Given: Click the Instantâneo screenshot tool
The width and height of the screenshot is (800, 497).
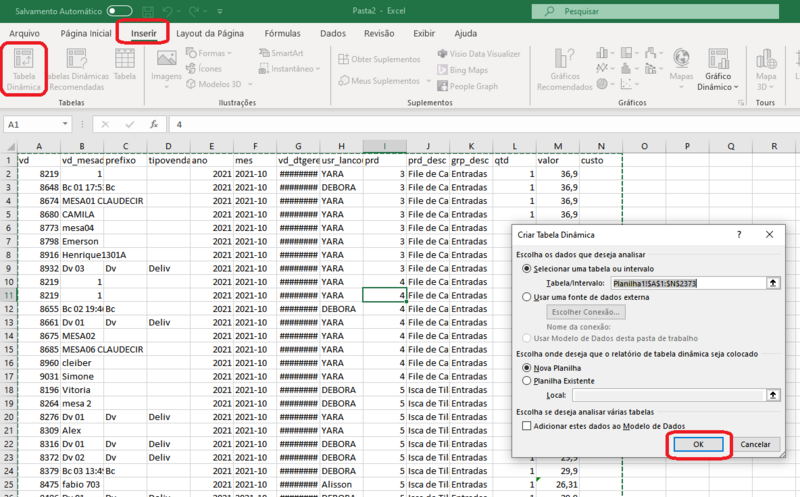Looking at the screenshot, I should click(x=289, y=68).
